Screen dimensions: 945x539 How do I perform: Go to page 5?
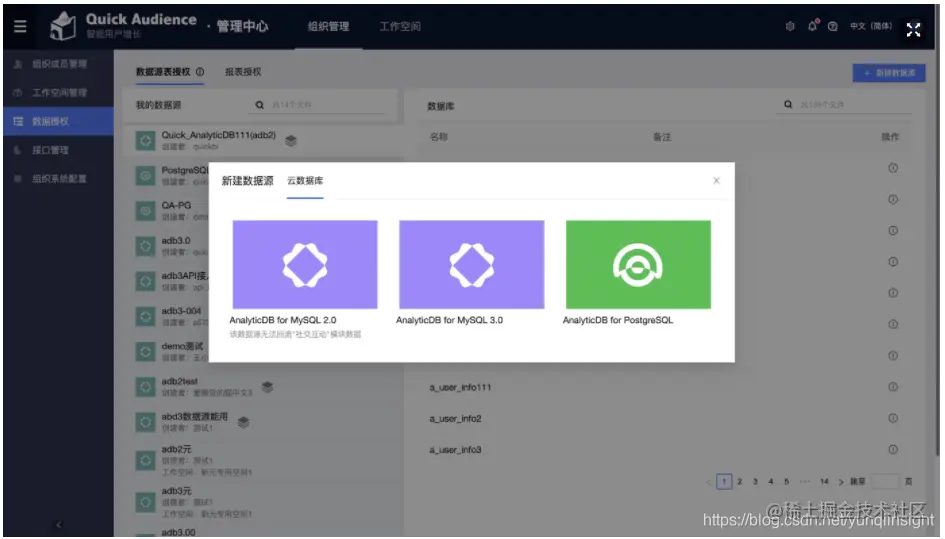(786, 482)
